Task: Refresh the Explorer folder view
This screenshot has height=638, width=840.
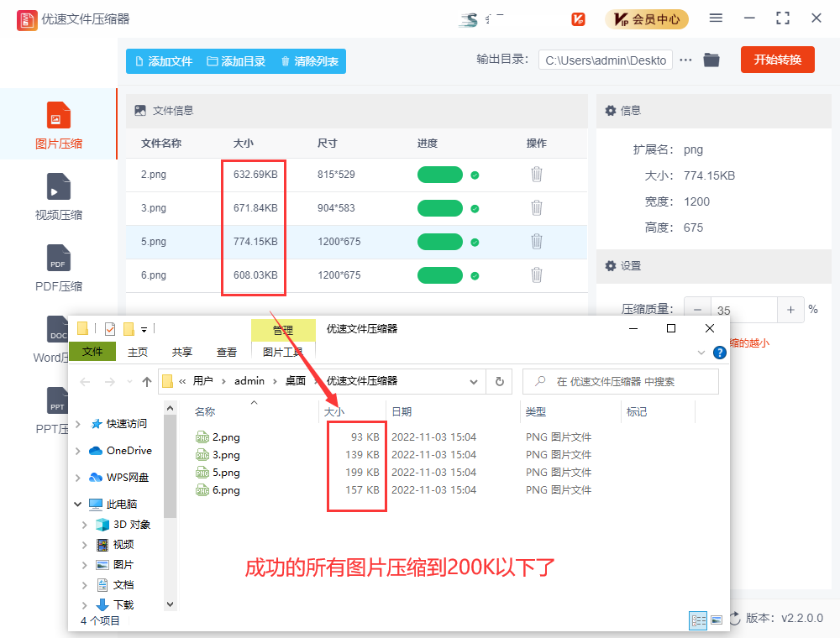Action: (x=499, y=382)
